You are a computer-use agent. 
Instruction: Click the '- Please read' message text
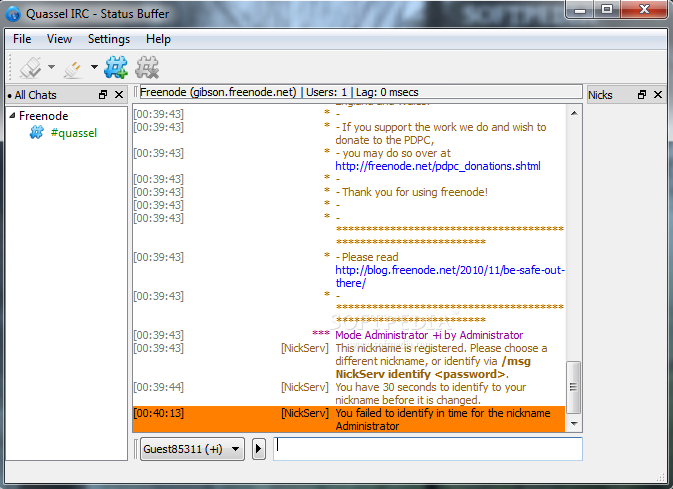367,257
